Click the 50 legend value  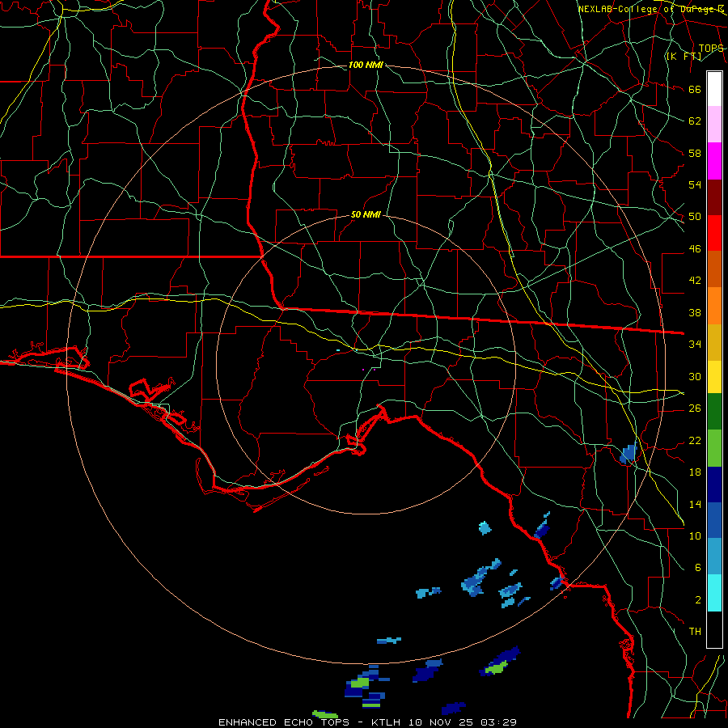pos(695,216)
